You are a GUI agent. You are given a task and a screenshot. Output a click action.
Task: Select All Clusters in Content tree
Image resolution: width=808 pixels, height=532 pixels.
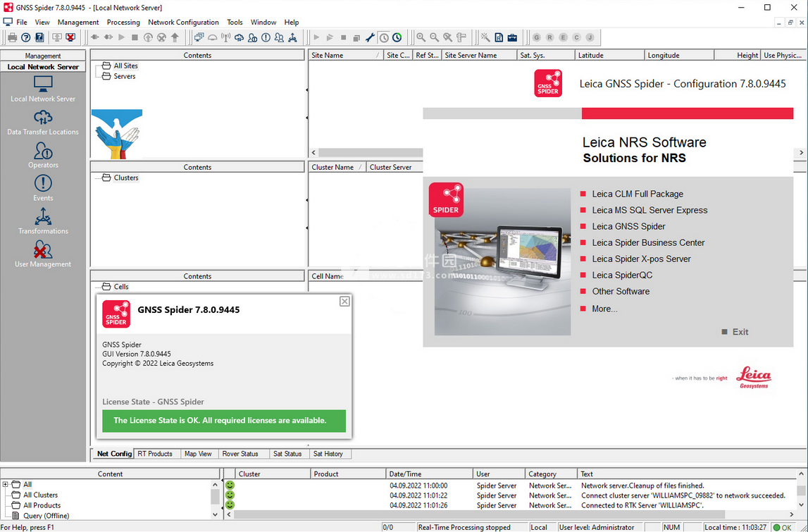pos(41,495)
